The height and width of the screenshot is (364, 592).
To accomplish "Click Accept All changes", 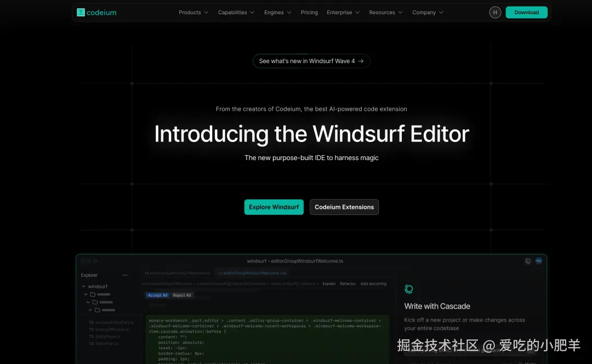I will (x=157, y=295).
